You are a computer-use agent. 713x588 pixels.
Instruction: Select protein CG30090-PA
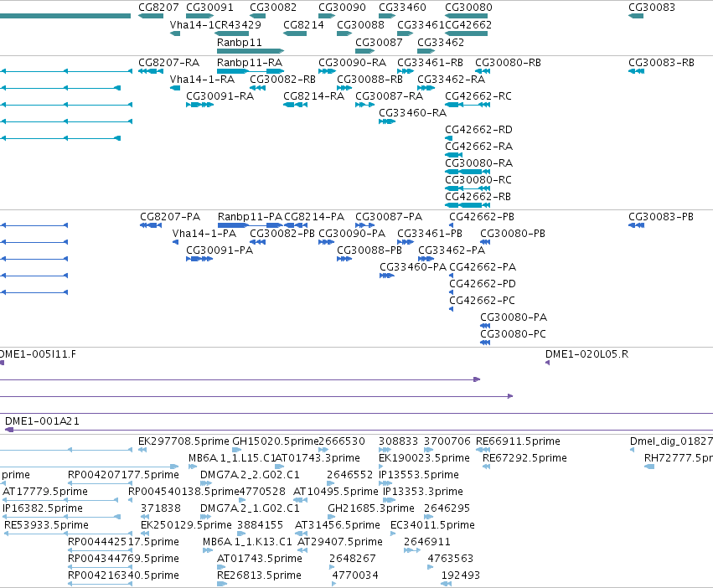click(x=352, y=234)
